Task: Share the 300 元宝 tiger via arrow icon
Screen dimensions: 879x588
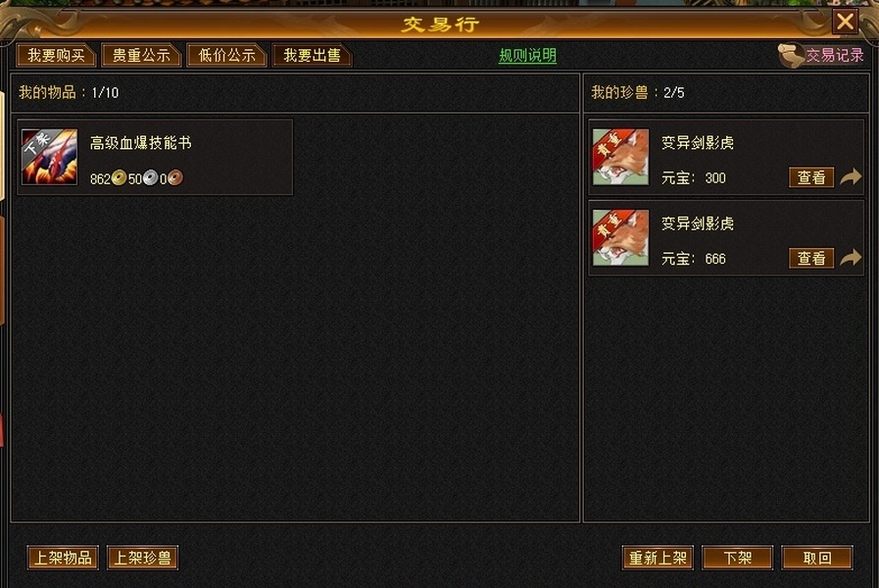Action: 851,177
